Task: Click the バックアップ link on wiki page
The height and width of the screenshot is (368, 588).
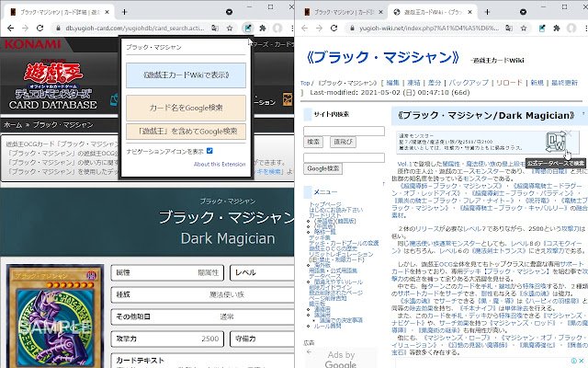Action: coord(469,83)
